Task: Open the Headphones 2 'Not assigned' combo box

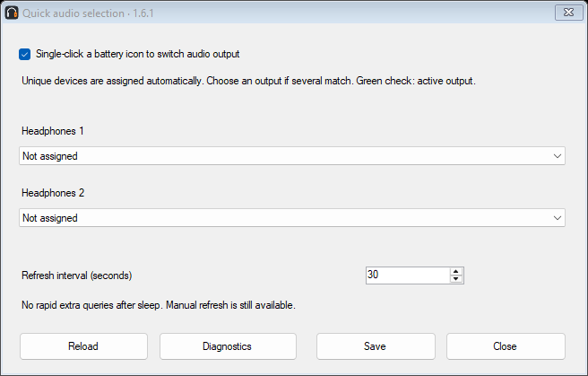Action: click(292, 218)
